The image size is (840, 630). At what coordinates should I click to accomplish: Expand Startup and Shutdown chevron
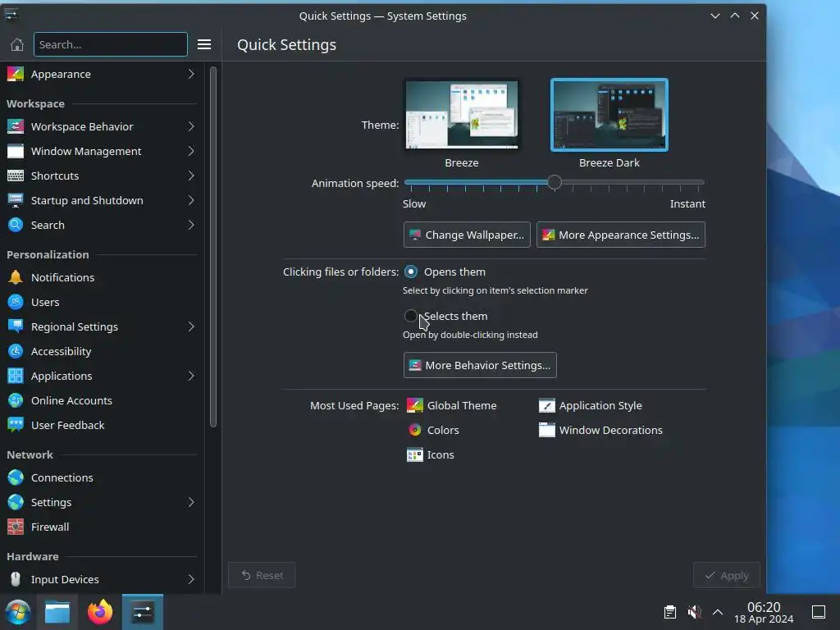point(191,200)
